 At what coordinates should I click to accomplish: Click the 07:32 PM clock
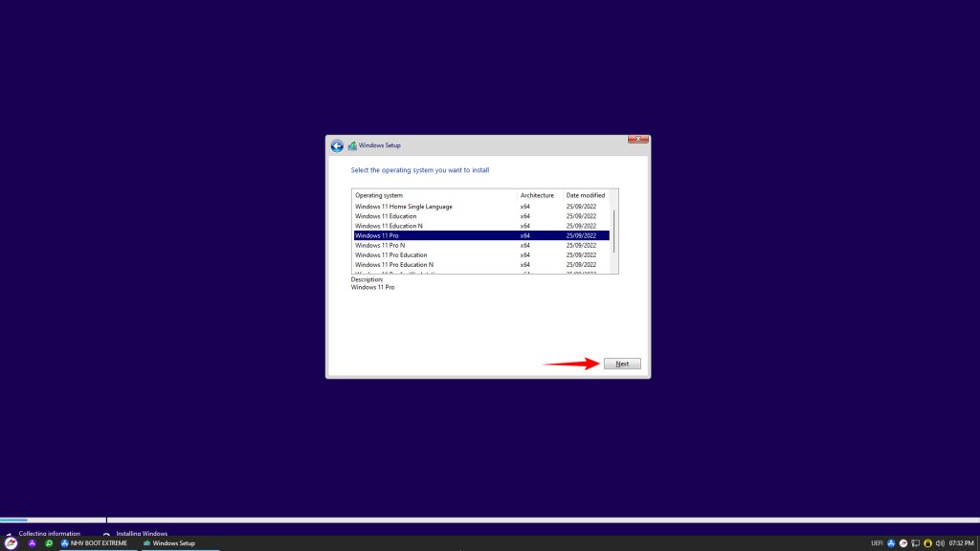961,543
